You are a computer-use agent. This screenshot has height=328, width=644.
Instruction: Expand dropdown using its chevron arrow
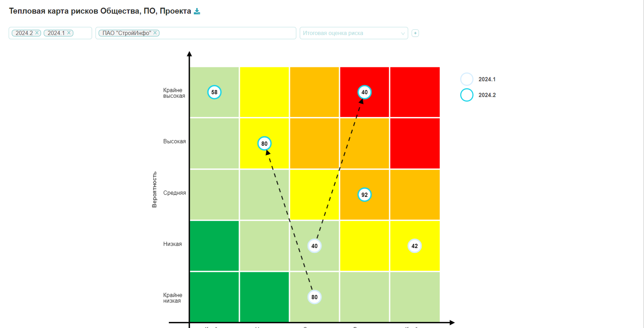tap(403, 33)
